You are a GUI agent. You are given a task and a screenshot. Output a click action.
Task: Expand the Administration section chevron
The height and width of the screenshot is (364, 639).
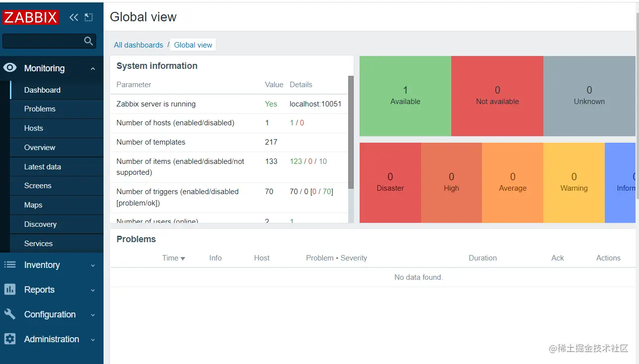(x=93, y=340)
